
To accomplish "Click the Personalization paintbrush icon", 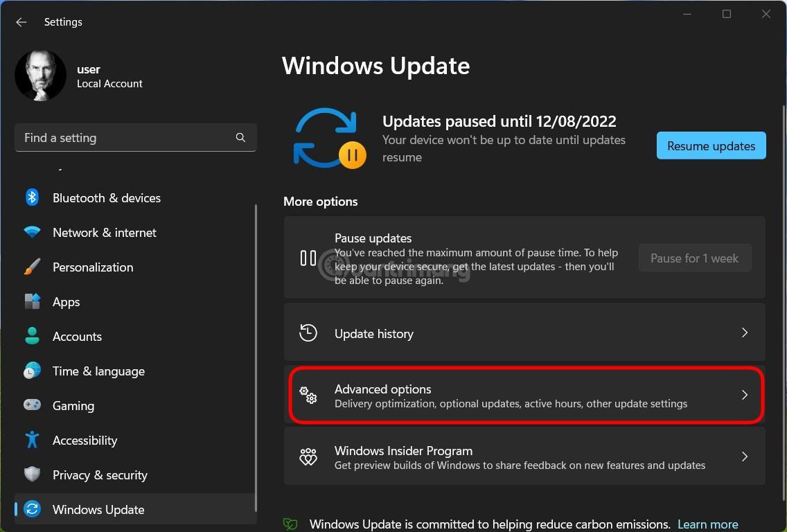I will pyautogui.click(x=32, y=267).
